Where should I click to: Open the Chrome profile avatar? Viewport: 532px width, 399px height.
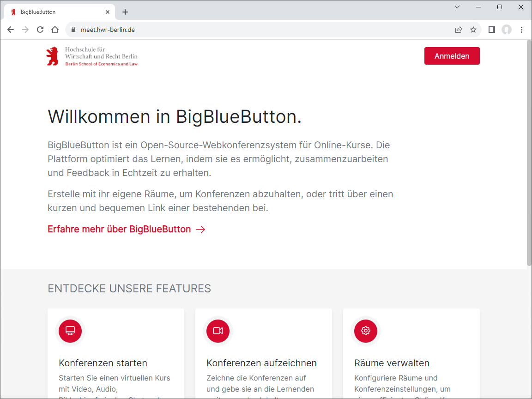coord(507,29)
